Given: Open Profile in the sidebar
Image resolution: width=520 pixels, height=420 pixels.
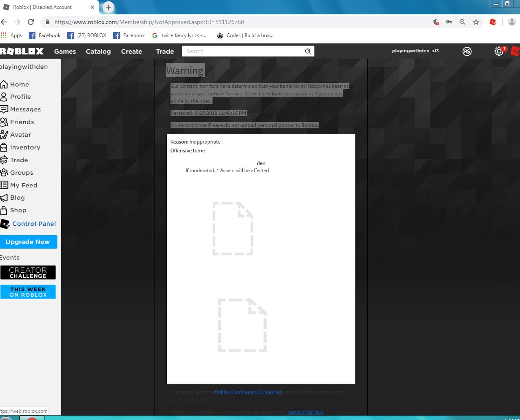Looking at the screenshot, I should pyautogui.click(x=16, y=97).
